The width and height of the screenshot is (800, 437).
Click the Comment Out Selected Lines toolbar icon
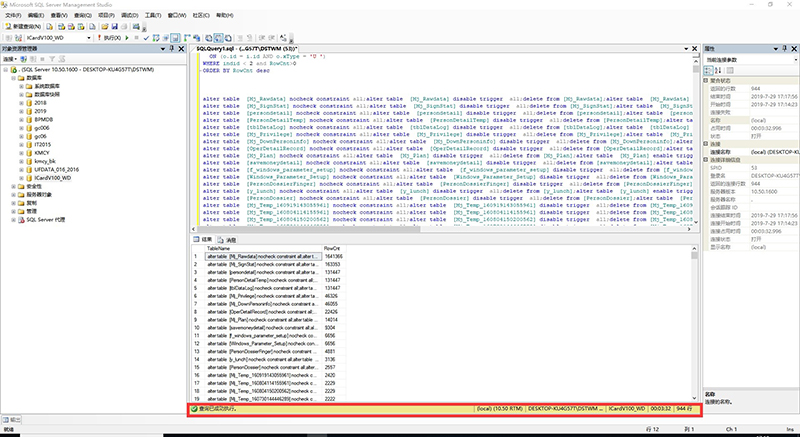coord(239,38)
